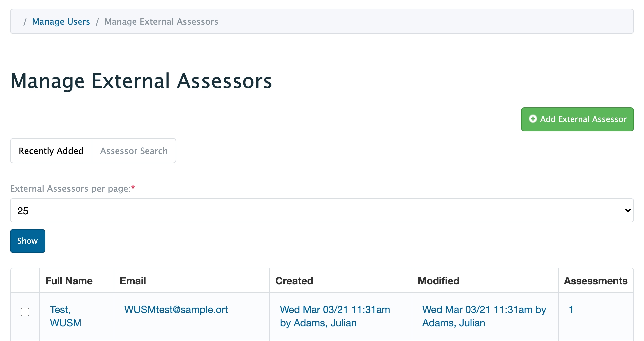Open the assessments count link showing 1
Viewport: 644px width, 341px height.
[x=571, y=310]
